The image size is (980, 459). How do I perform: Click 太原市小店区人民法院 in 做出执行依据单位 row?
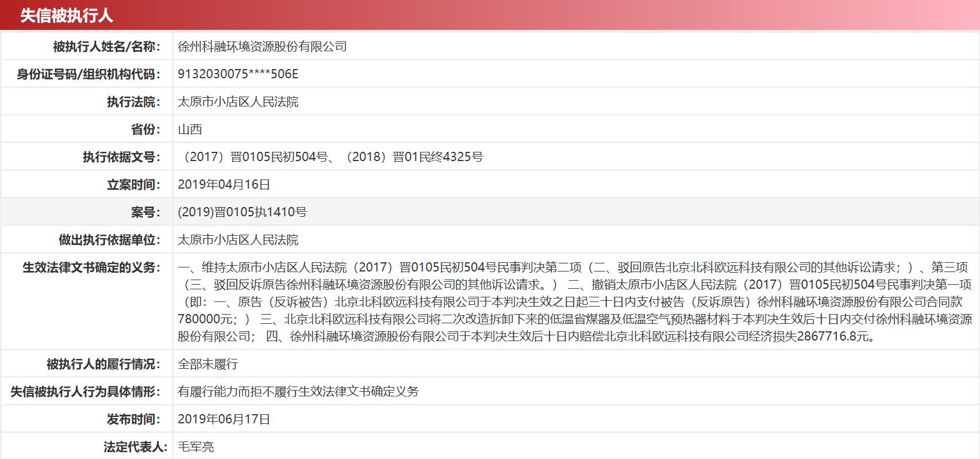[x=238, y=240]
